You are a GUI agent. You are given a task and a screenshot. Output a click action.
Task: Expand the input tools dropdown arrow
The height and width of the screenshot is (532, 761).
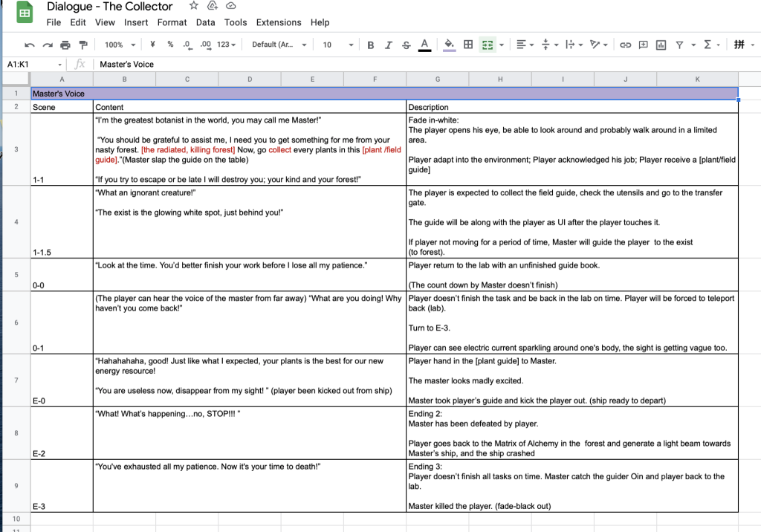pos(753,45)
